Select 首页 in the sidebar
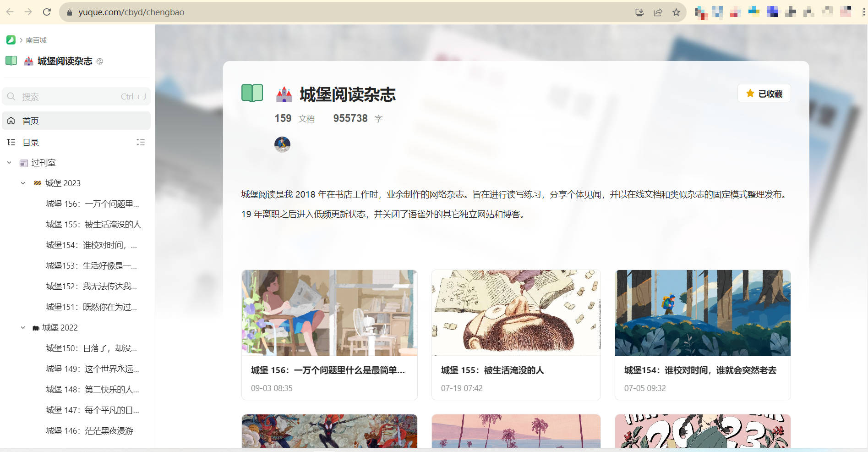This screenshot has width=868, height=452. (76, 121)
